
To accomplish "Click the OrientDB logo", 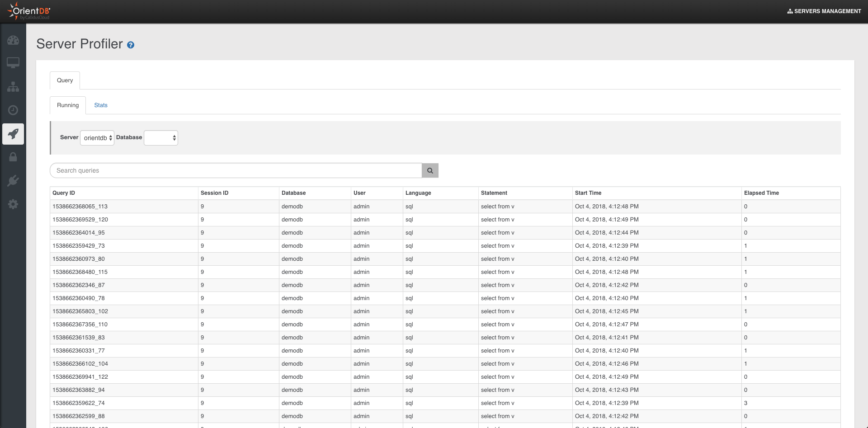I will pyautogui.click(x=29, y=11).
